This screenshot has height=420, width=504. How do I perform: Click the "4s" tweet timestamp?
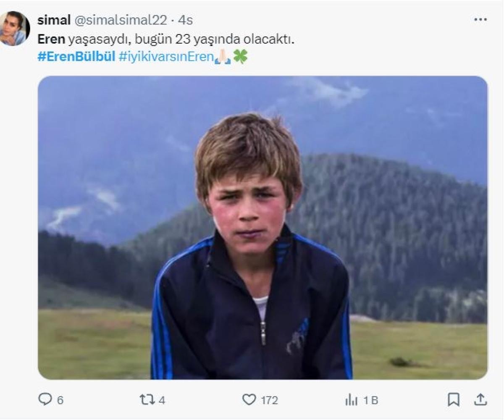coord(185,20)
